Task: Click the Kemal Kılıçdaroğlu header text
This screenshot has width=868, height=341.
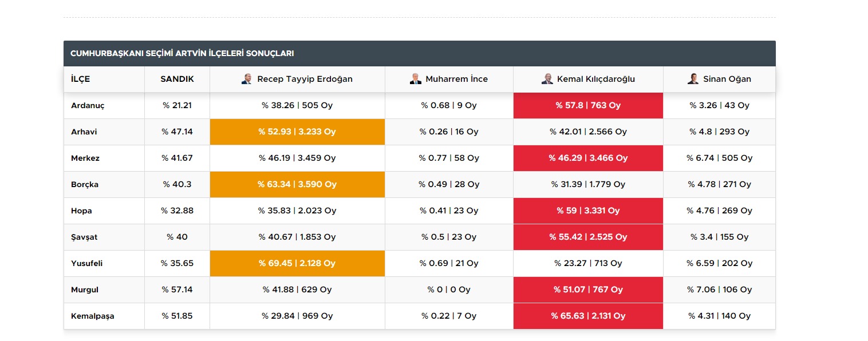Action: (x=595, y=79)
